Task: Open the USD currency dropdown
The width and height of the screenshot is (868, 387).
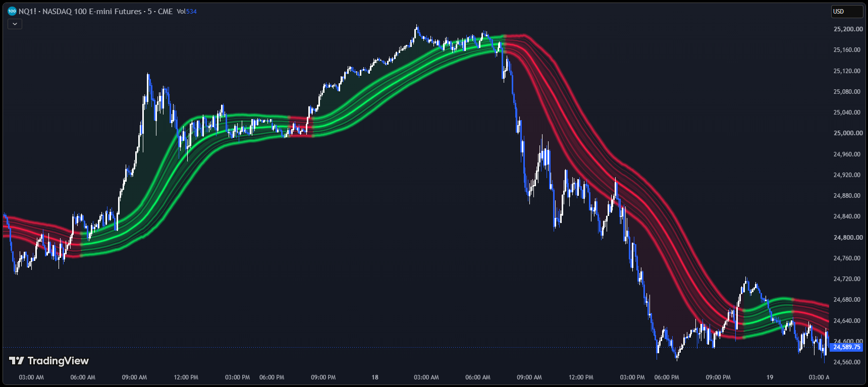Action: click(x=847, y=12)
